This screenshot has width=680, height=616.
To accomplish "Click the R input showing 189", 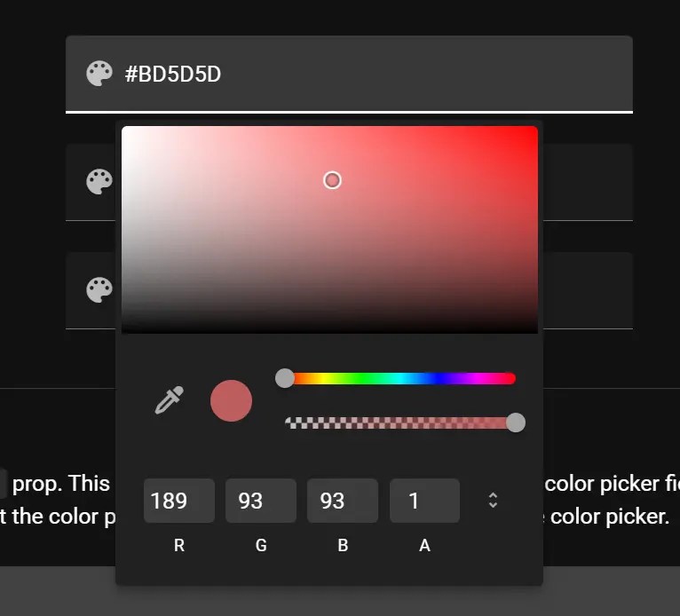I will 179,501.
